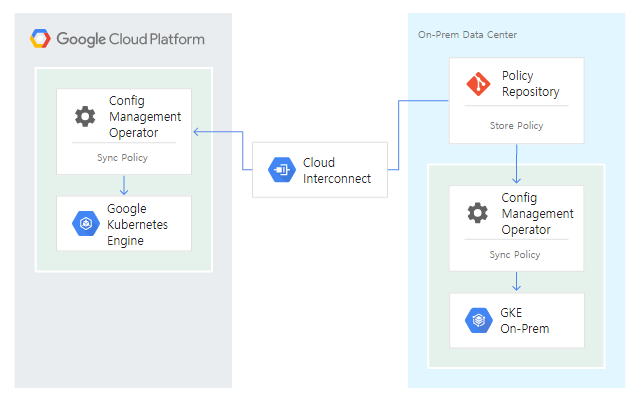Viewport: 644px width, 403px height.
Task: Click the "Google Kubernetes Engine" label
Action: click(137, 224)
